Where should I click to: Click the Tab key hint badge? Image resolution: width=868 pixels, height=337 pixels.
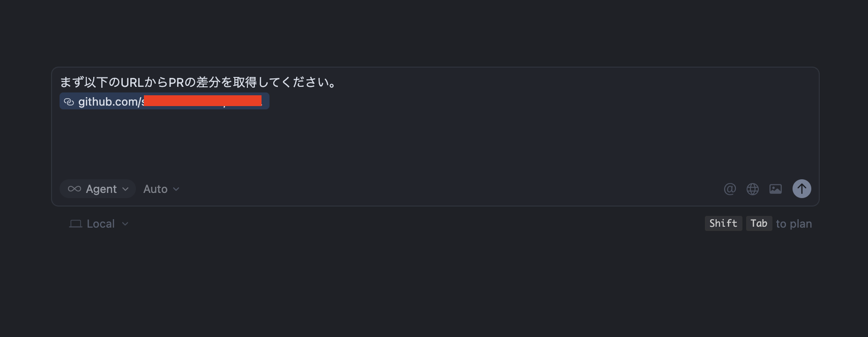coord(758,223)
